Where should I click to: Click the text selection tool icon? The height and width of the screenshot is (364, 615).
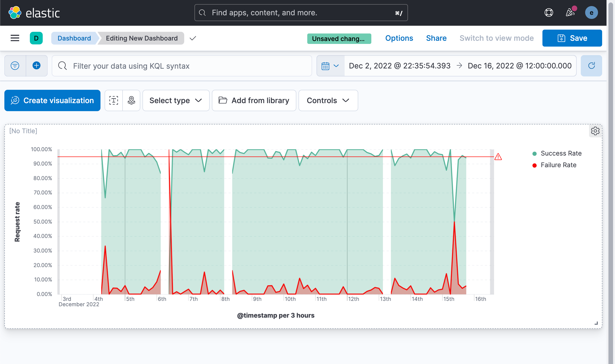click(x=114, y=100)
